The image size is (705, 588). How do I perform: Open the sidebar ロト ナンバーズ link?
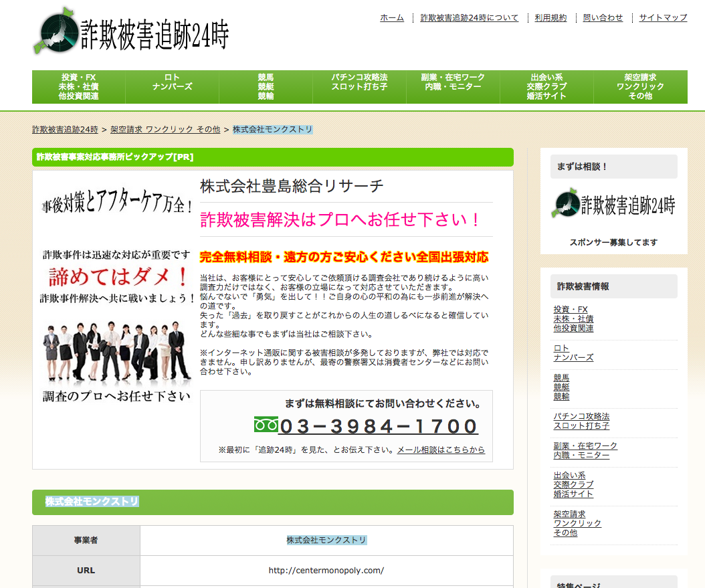(573, 353)
